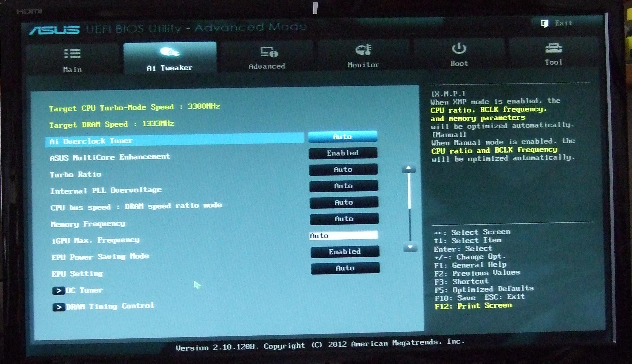Click the Tool printer icon

[x=553, y=48]
